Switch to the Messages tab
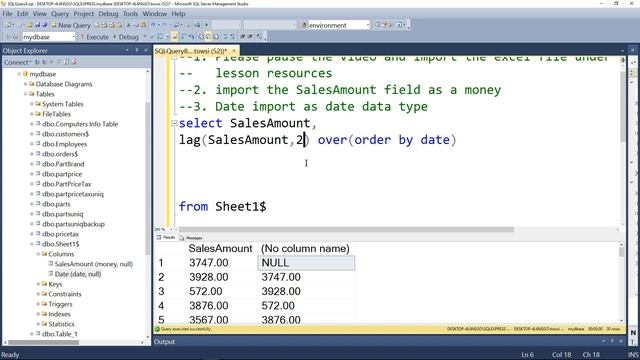This screenshot has height=360, width=640. click(x=191, y=238)
